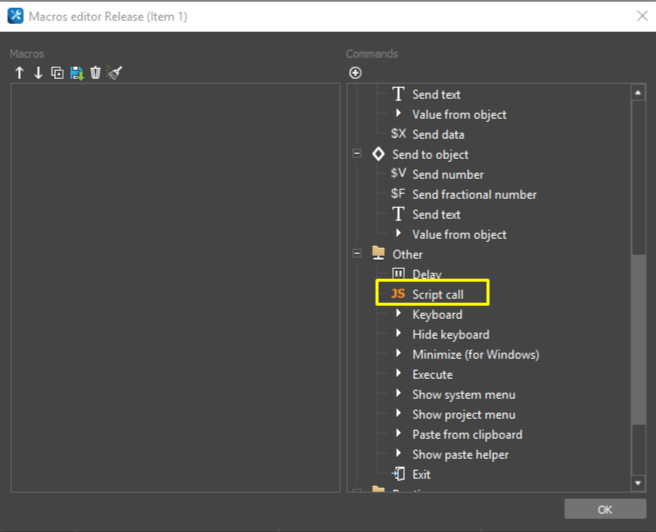Clear all macros with the broom icon
The width and height of the screenshot is (656, 532).
(x=114, y=73)
